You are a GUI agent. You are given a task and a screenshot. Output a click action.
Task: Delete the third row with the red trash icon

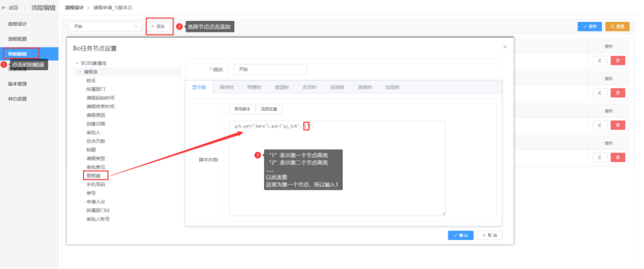pyautogui.click(x=618, y=125)
